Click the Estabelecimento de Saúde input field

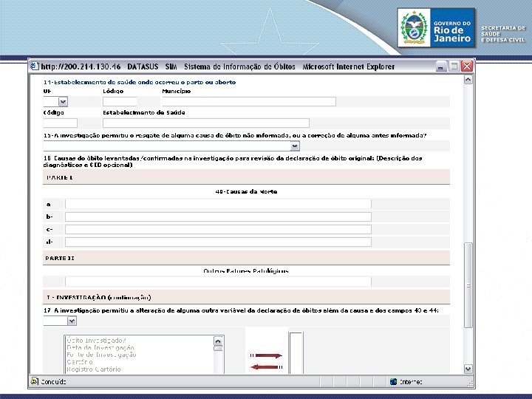point(206,123)
